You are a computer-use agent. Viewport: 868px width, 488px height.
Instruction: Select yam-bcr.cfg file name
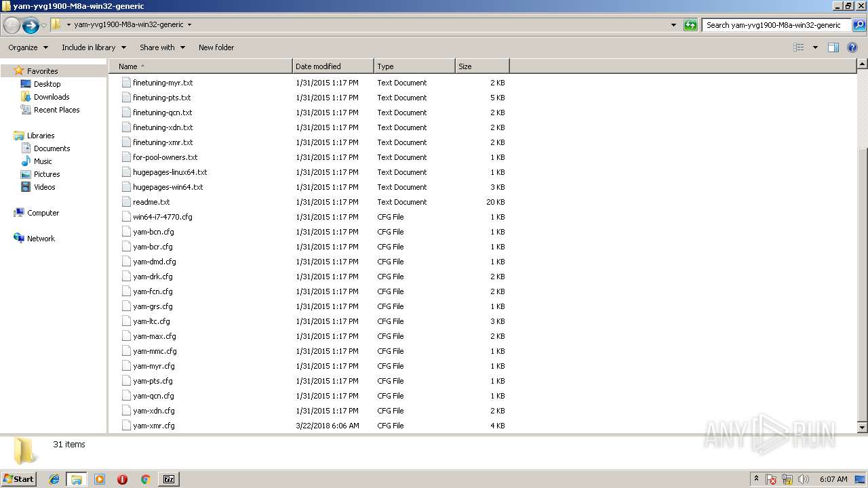(x=153, y=247)
